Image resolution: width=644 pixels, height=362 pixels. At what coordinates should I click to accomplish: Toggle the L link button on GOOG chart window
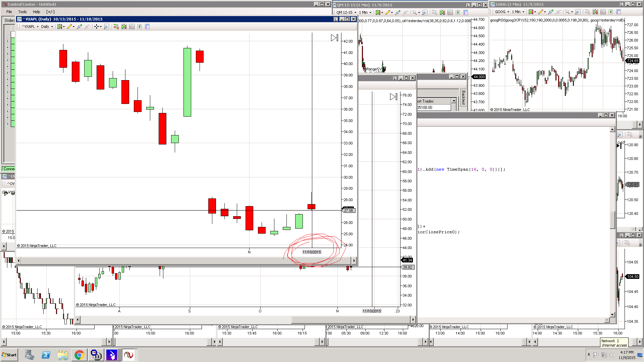pos(621,4)
